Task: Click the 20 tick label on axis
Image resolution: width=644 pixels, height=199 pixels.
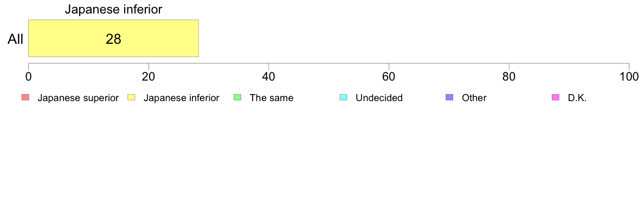Action: 149,76
